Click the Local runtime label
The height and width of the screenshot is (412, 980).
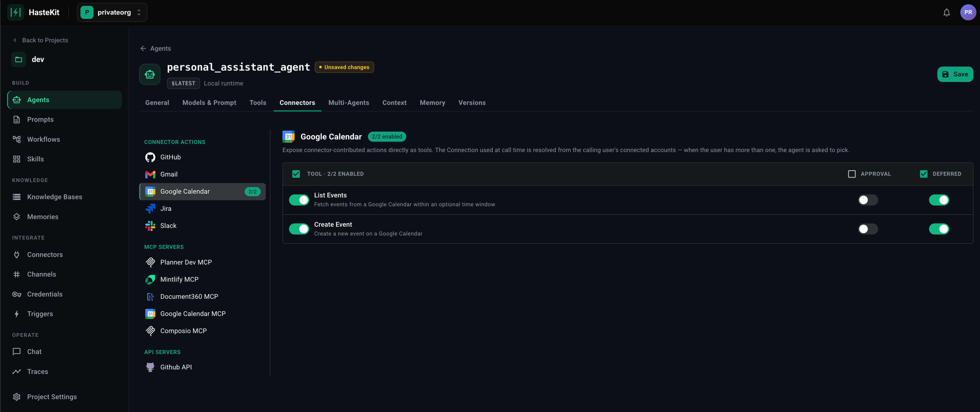[x=223, y=83]
